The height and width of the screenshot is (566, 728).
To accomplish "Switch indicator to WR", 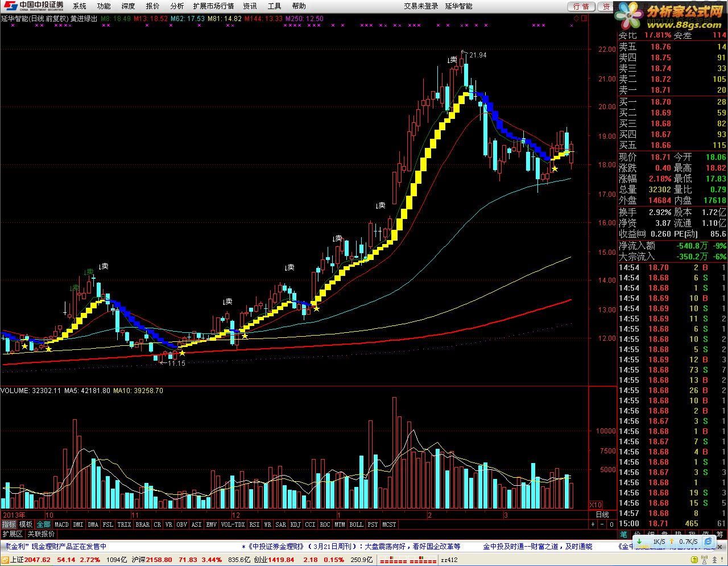I will [x=267, y=524].
